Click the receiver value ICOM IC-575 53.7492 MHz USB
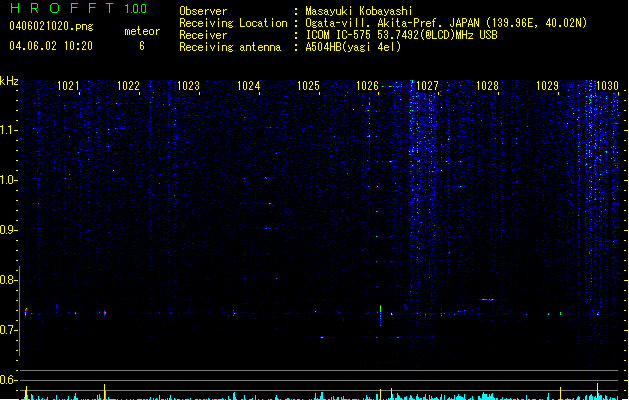629x400 pixels. tap(401, 35)
